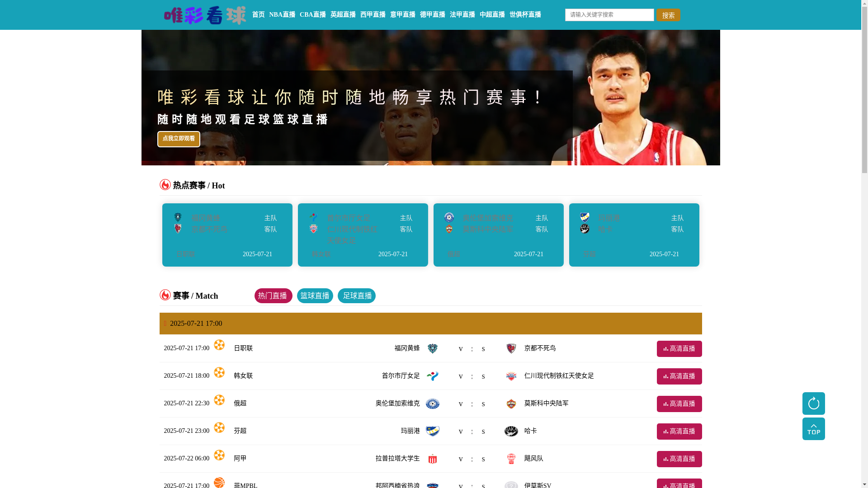Image resolution: width=868 pixels, height=488 pixels.
Task: Click 飓风队 team name text
Action: pos(534,459)
